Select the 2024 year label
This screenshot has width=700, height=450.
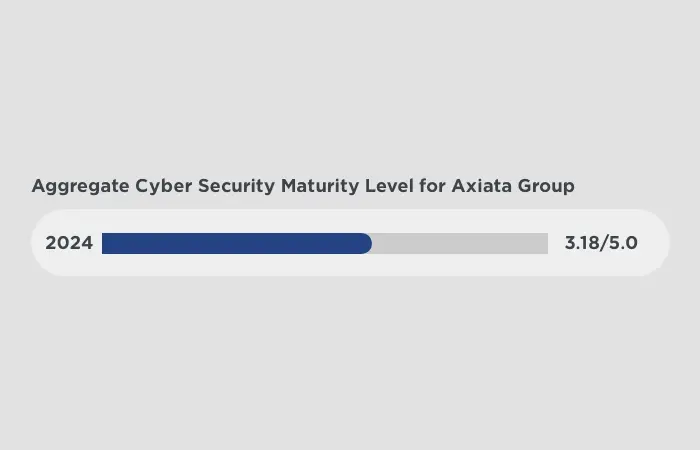(69, 243)
